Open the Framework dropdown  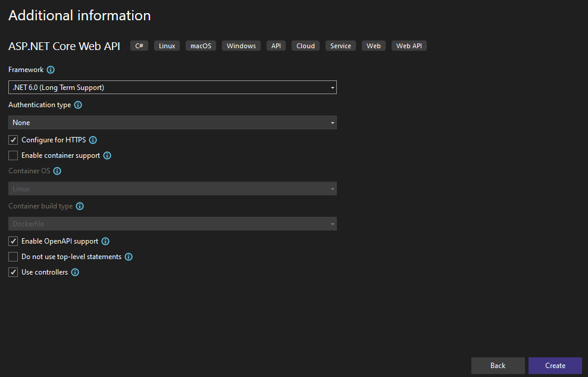(x=173, y=88)
